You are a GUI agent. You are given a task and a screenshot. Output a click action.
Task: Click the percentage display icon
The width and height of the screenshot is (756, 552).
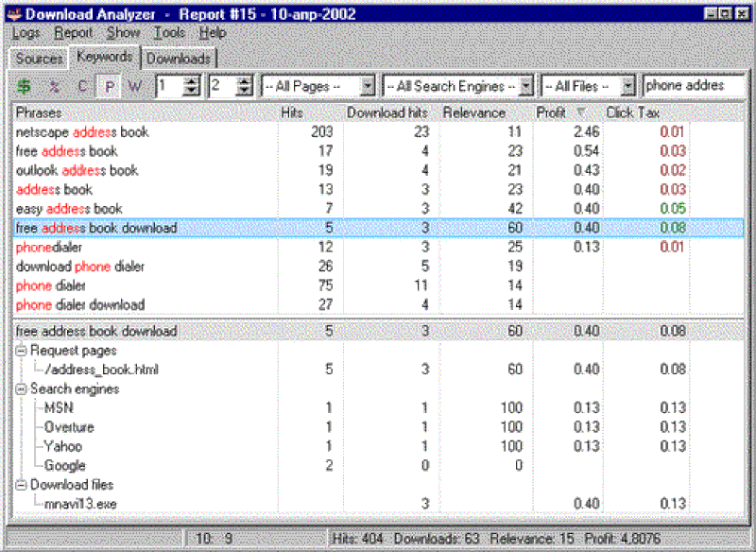click(54, 87)
